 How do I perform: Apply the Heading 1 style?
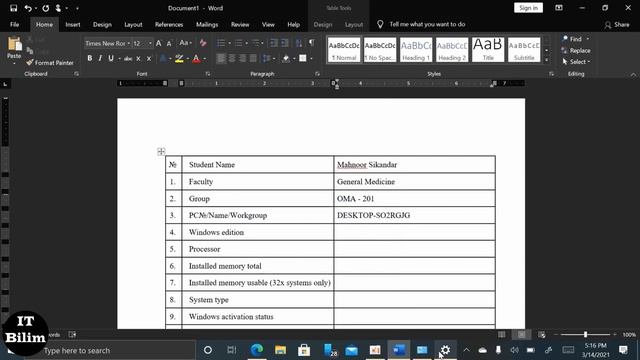[x=416, y=49]
